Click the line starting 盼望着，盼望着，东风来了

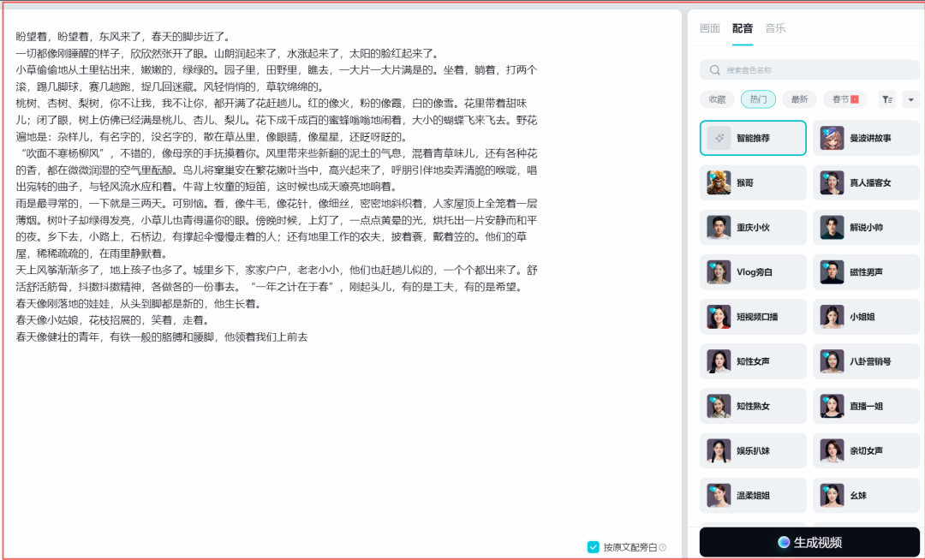[122, 37]
